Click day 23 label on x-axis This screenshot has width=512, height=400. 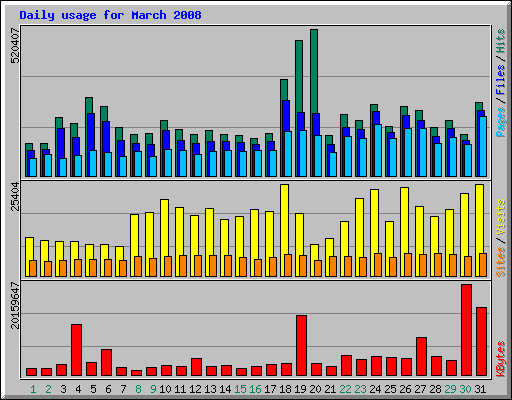(360, 389)
